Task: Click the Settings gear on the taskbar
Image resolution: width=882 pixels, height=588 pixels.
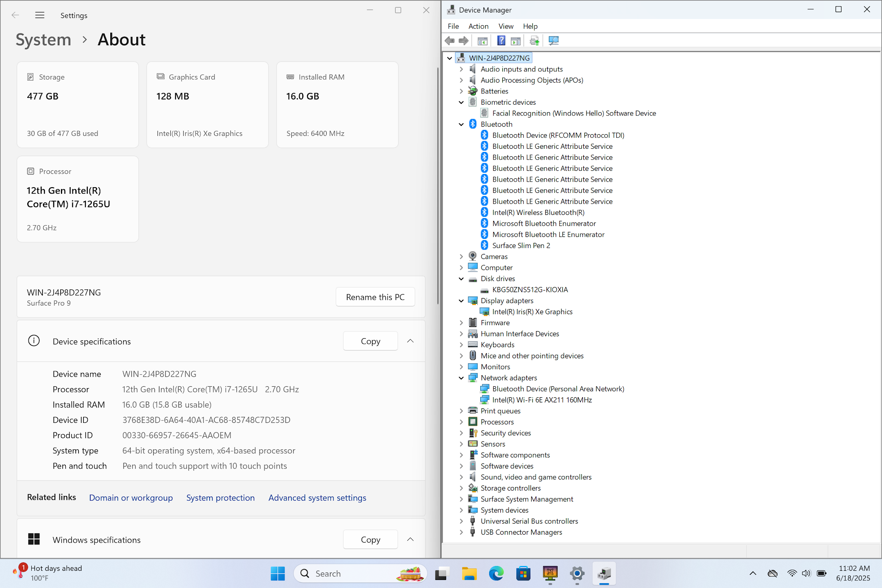Action: [x=577, y=574]
